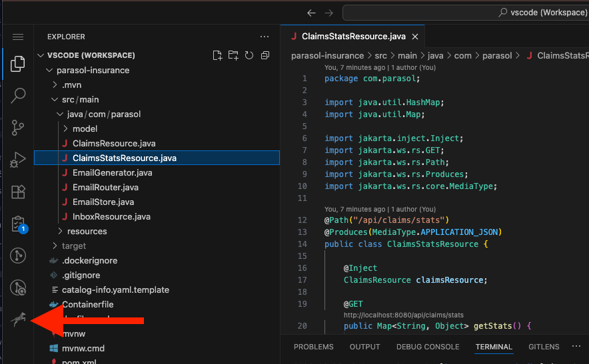The image size is (589, 364).
Task: Switch to the OUTPUT panel tab
Action: tap(364, 347)
